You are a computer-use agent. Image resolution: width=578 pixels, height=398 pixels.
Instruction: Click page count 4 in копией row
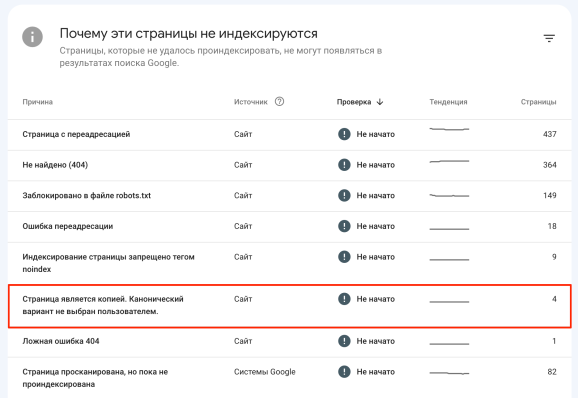[x=554, y=299]
